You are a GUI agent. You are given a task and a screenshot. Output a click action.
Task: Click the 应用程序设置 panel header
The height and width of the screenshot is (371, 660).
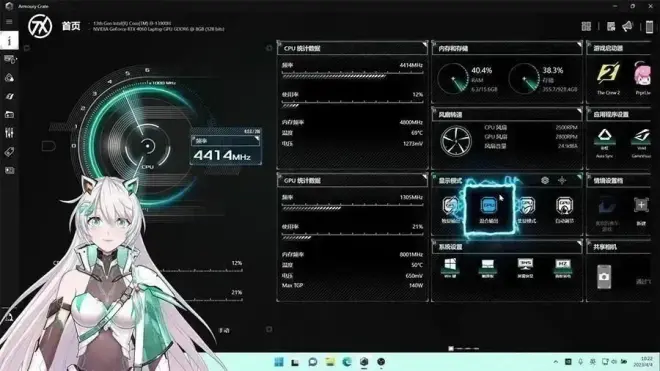coord(619,115)
